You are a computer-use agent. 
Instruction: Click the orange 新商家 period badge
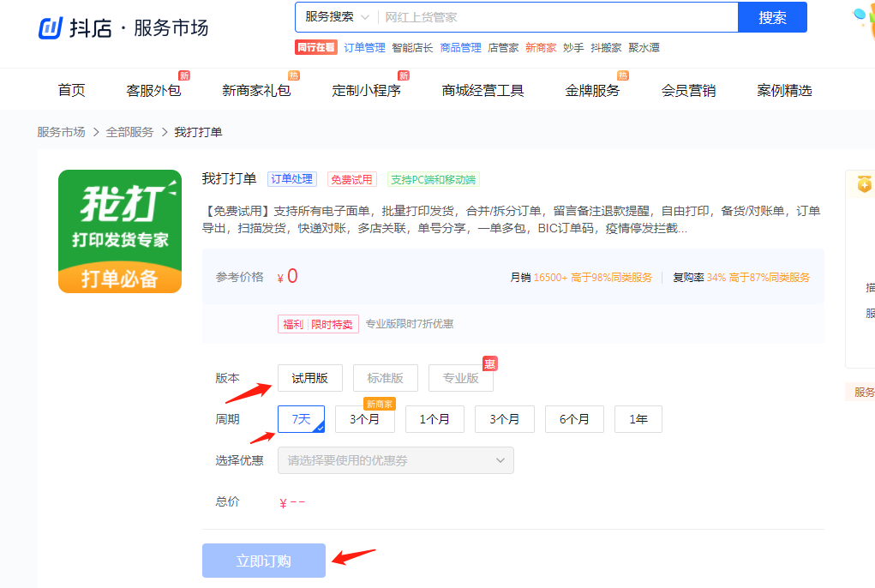point(380,404)
